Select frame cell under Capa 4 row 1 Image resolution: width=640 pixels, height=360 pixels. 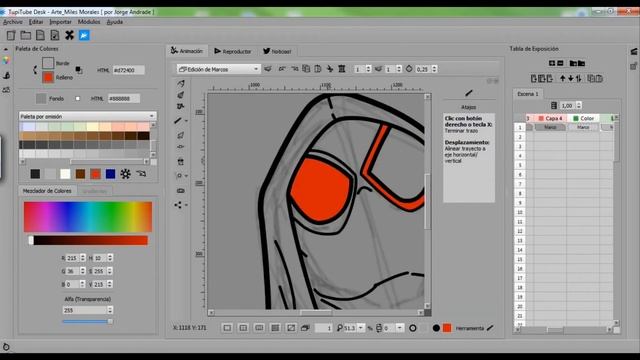click(549, 127)
